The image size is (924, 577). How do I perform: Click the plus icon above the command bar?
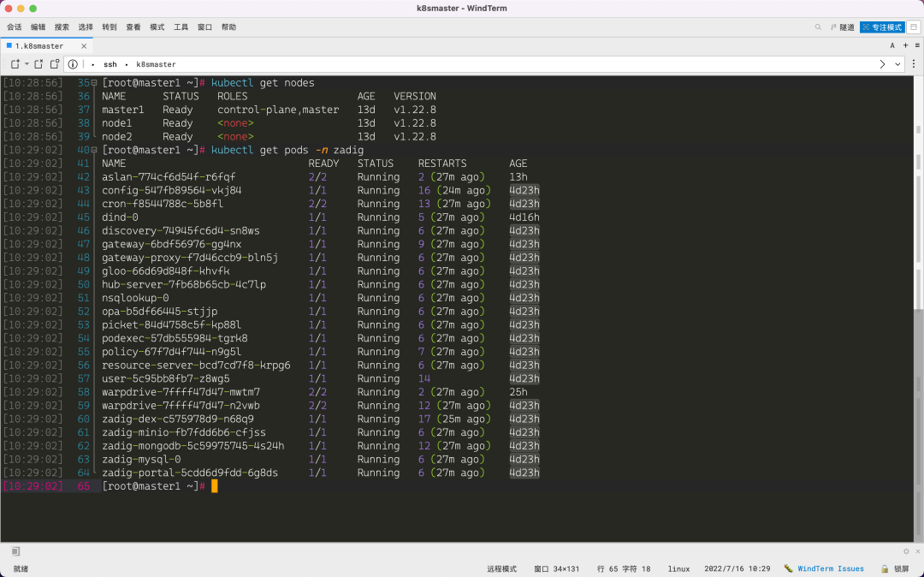tap(905, 45)
